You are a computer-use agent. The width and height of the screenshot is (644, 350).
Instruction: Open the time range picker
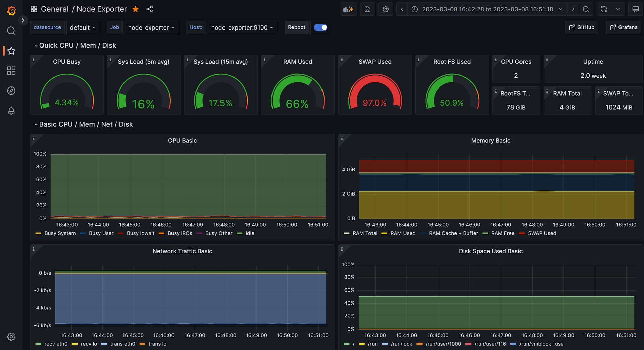click(487, 9)
